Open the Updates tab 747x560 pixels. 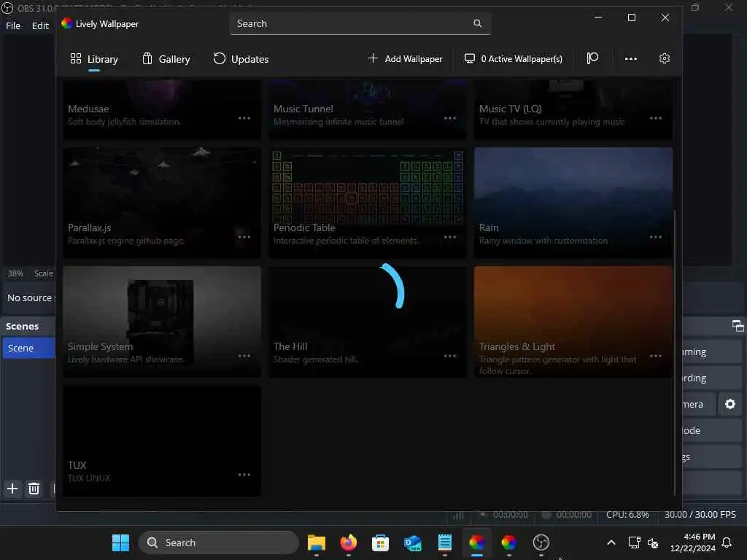(x=241, y=59)
